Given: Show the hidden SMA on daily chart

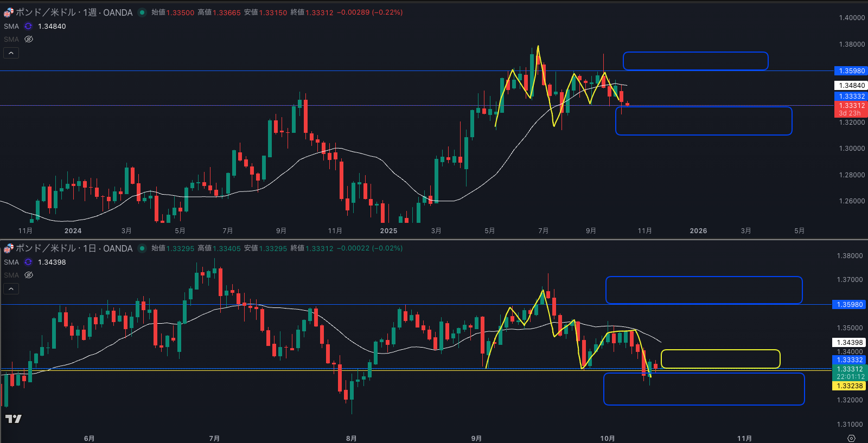Looking at the screenshot, I should coord(29,275).
